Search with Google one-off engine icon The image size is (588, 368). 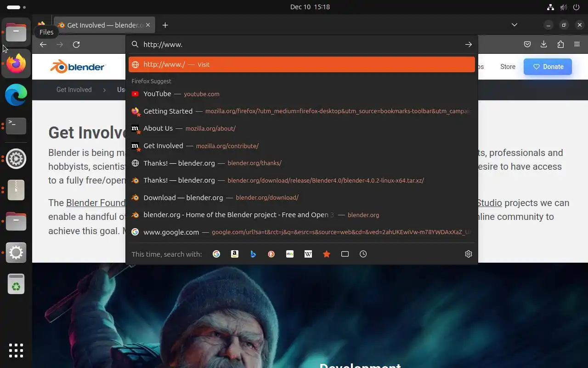pyautogui.click(x=216, y=254)
